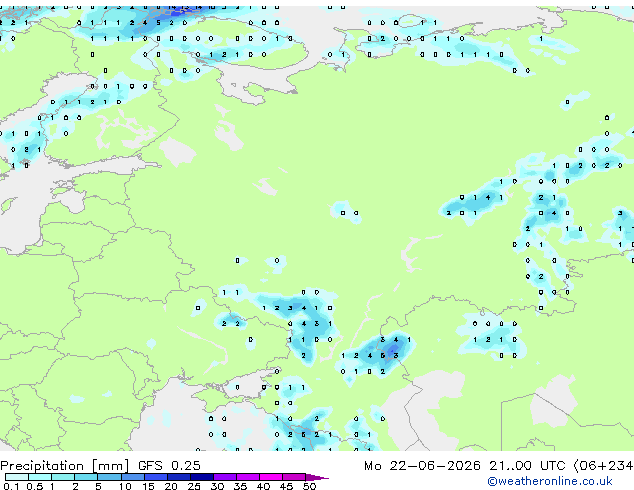Pick the 40–45 mm magenta legend box
This screenshot has width=634, height=490.
click(271, 477)
